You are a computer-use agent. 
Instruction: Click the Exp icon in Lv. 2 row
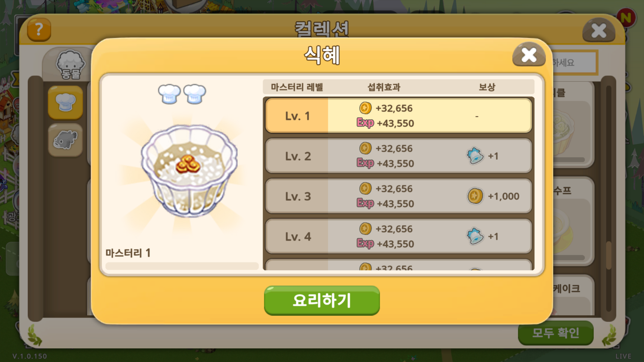coord(365,163)
